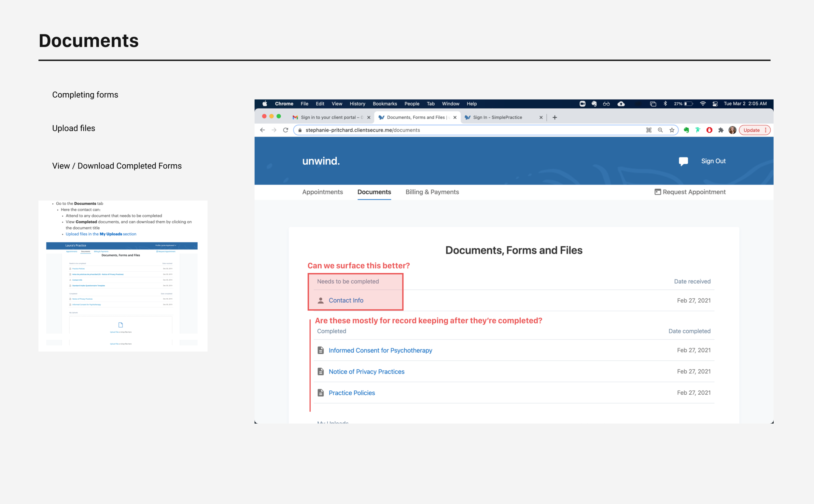Open the People menu in menu bar
This screenshot has height=504, width=814.
[x=412, y=104]
